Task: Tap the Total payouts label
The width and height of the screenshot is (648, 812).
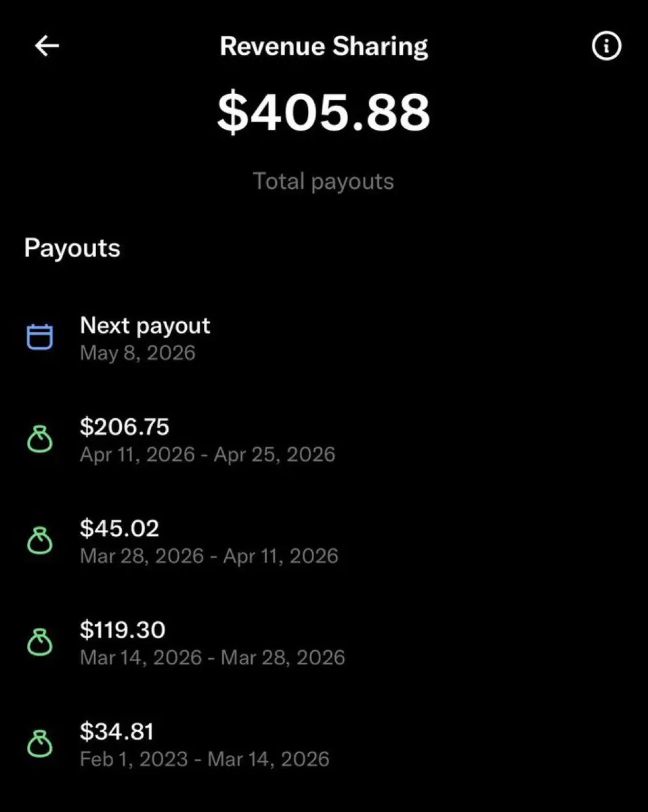Action: (324, 181)
